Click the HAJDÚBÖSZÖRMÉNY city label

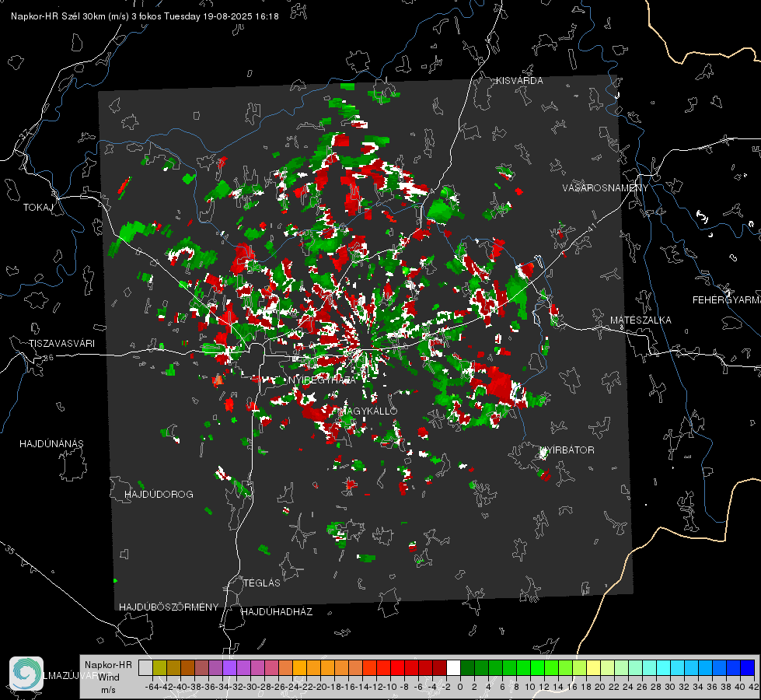point(169,607)
